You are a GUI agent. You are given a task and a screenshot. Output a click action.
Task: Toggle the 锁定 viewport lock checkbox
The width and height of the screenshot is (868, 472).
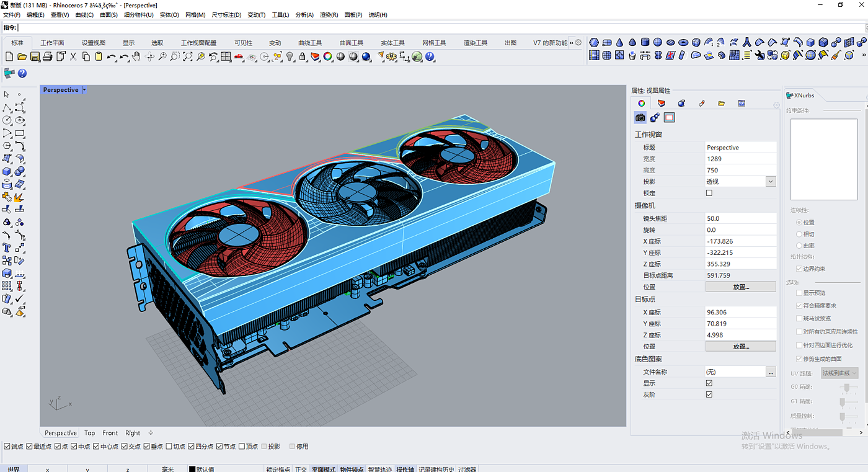click(709, 193)
